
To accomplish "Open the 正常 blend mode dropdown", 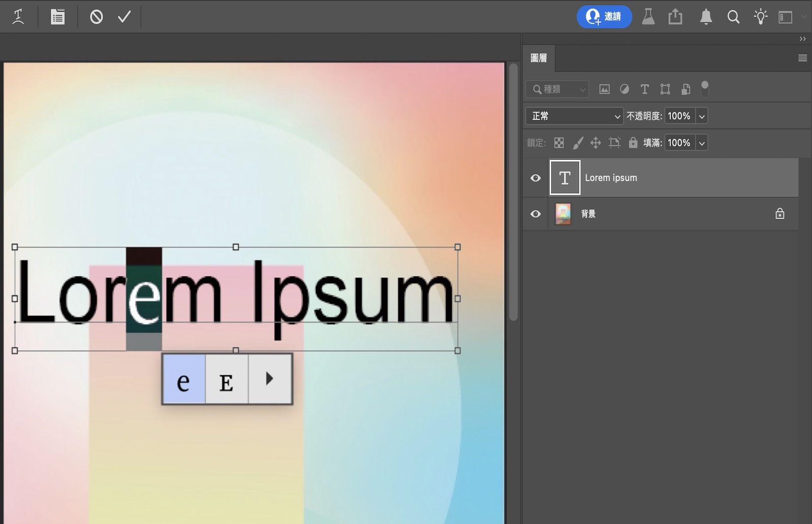I will click(x=574, y=116).
